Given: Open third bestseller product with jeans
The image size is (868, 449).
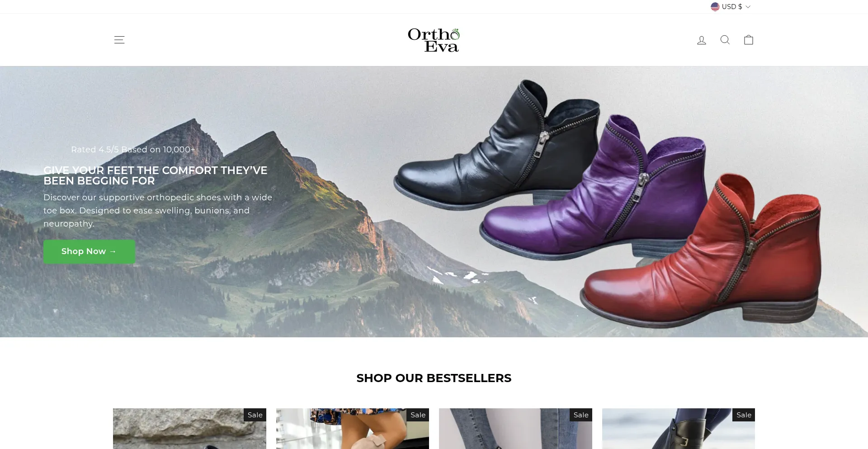Looking at the screenshot, I should click(x=515, y=429).
